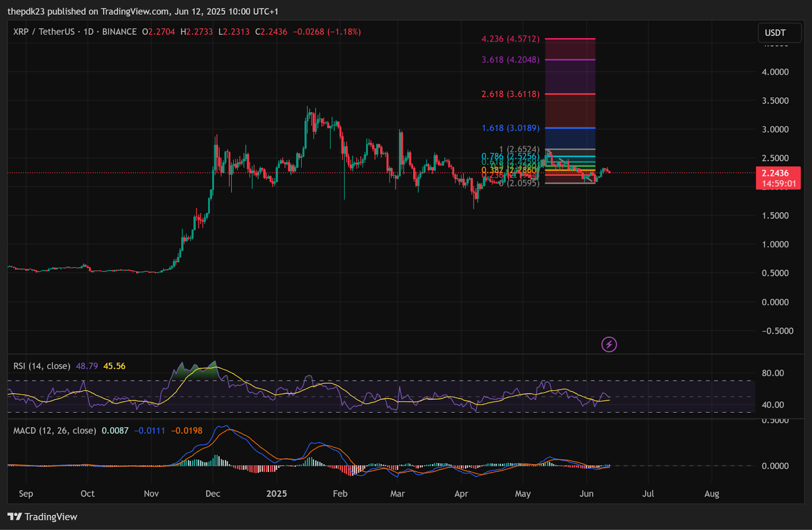Click the purple lightning bolt icon
This screenshot has width=812, height=530.
pos(609,345)
